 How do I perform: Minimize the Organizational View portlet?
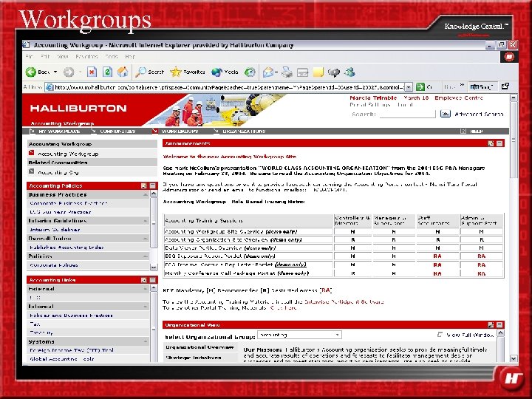tap(499, 324)
